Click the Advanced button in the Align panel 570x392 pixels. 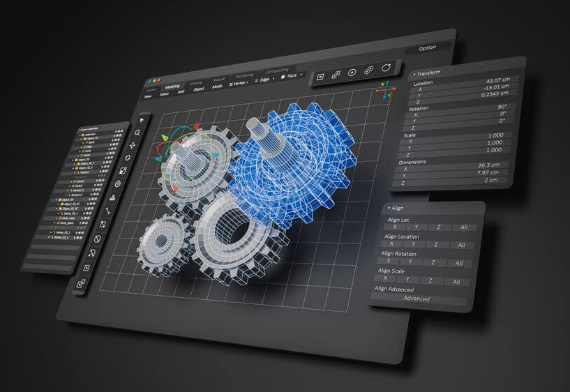point(417,299)
